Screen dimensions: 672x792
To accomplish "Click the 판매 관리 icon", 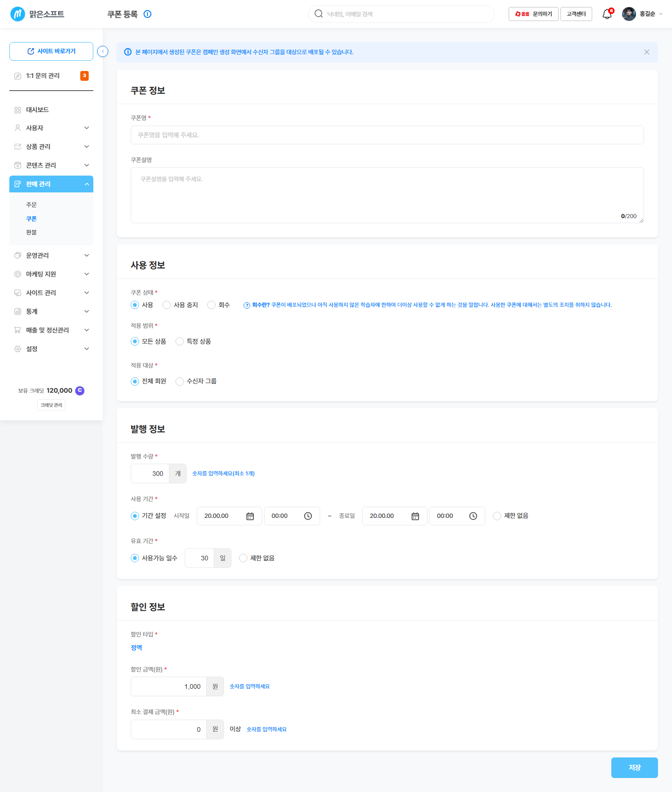I will tap(18, 184).
